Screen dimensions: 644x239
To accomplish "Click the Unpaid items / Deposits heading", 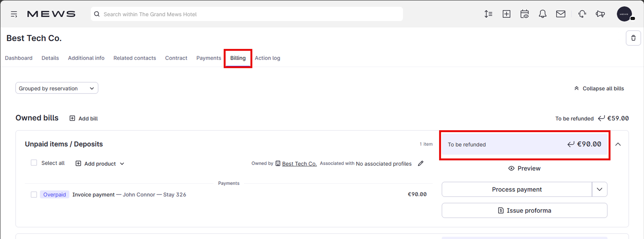I will click(64, 144).
